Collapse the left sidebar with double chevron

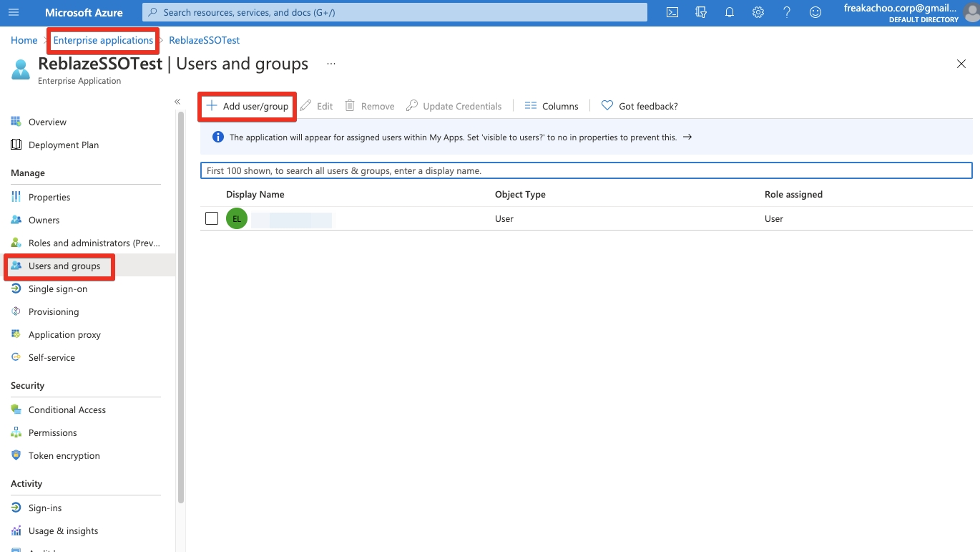[177, 102]
